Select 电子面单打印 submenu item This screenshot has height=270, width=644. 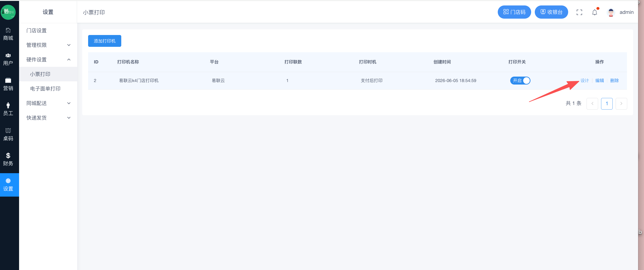48,89
